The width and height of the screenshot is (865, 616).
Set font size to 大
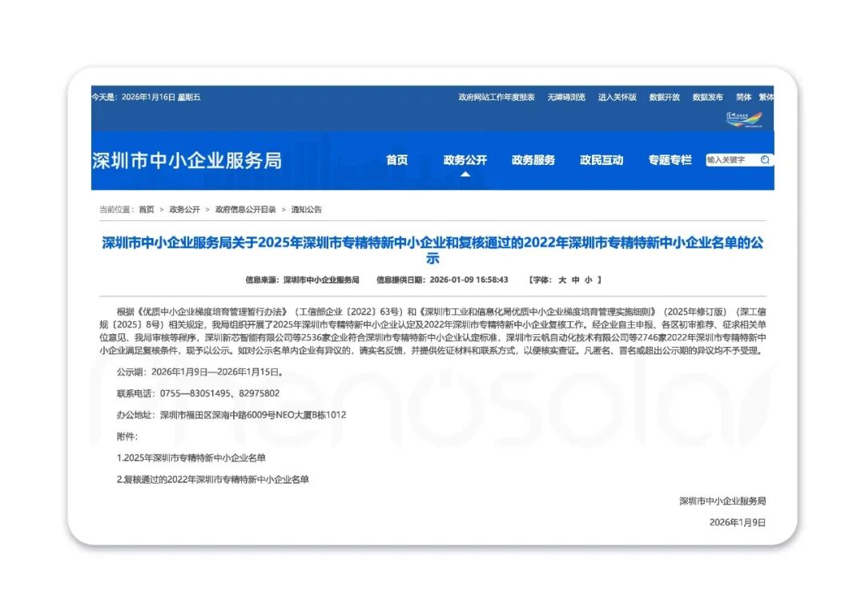[x=562, y=280]
